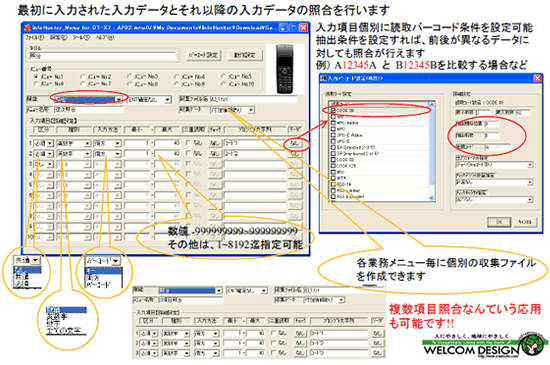Select the メニュー No5 radio button
Viewport: 550px width, 365px height.
coord(223,76)
